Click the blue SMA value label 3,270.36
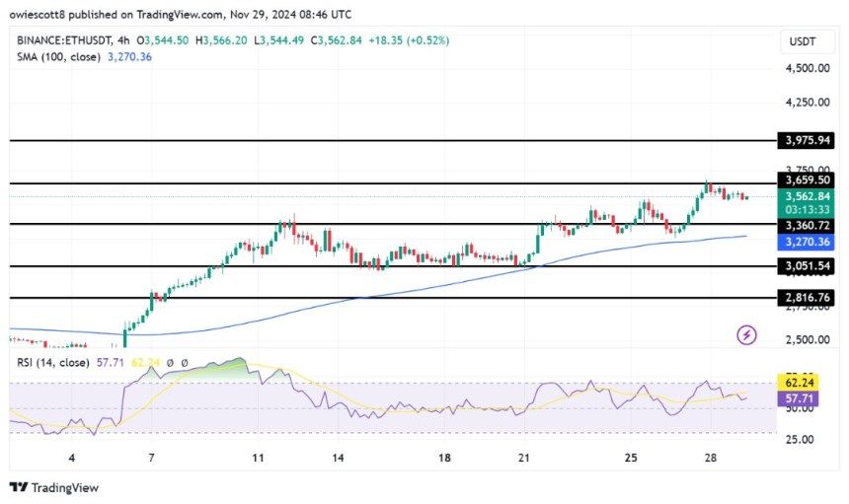 point(807,242)
